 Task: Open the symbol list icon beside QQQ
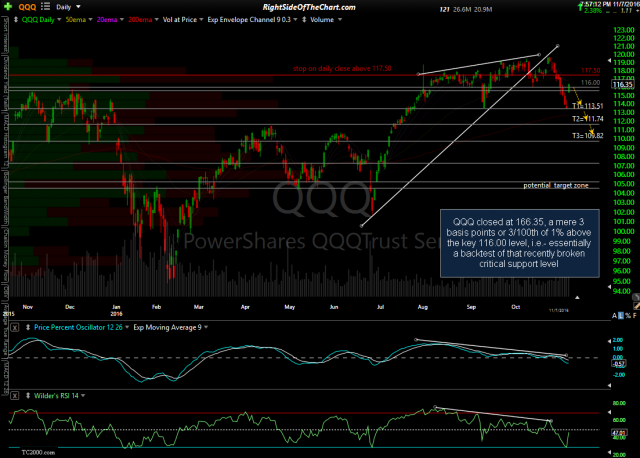point(45,7)
